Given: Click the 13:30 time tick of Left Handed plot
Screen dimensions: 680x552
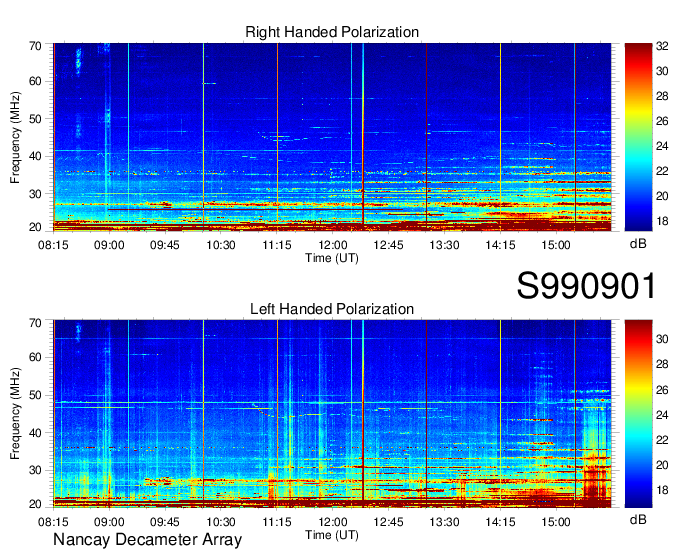Looking at the screenshot, I should point(445,522).
